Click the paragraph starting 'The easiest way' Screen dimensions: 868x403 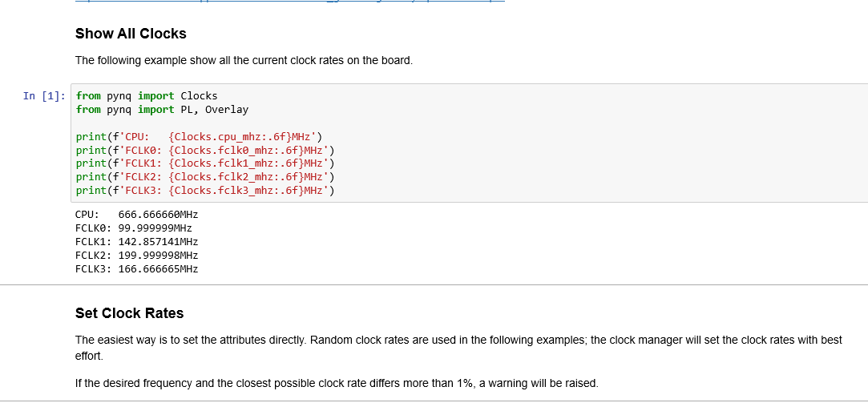(x=458, y=348)
